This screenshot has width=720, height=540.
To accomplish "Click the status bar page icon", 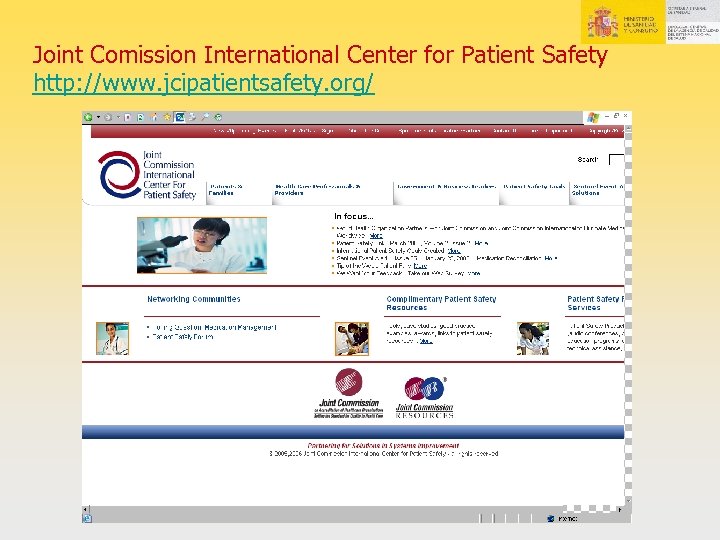I will (87, 519).
